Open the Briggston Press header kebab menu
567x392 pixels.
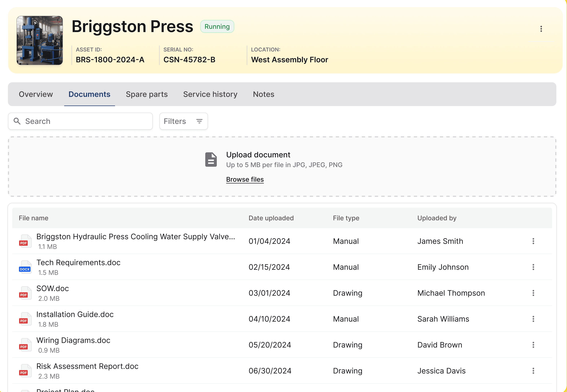pyautogui.click(x=541, y=29)
